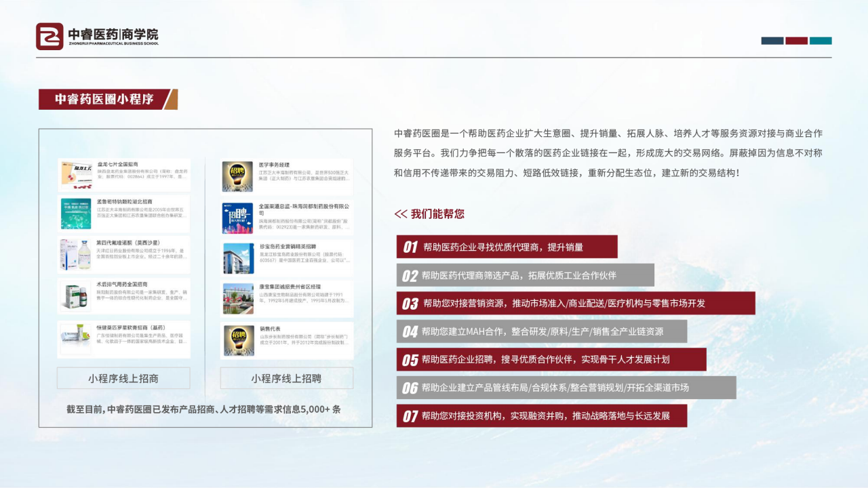Click the 中睿医药商学院 logo icon
Screen dimensions: 868x488
(50, 37)
